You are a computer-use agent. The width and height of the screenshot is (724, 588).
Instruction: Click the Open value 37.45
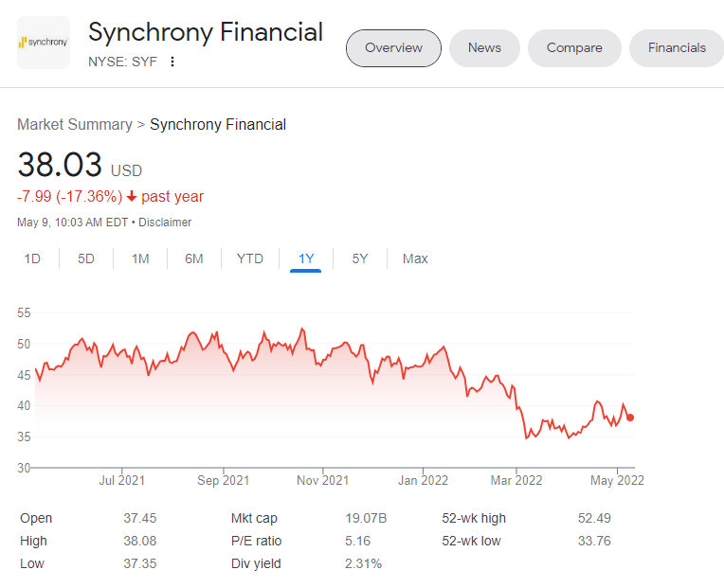pyautogui.click(x=140, y=518)
